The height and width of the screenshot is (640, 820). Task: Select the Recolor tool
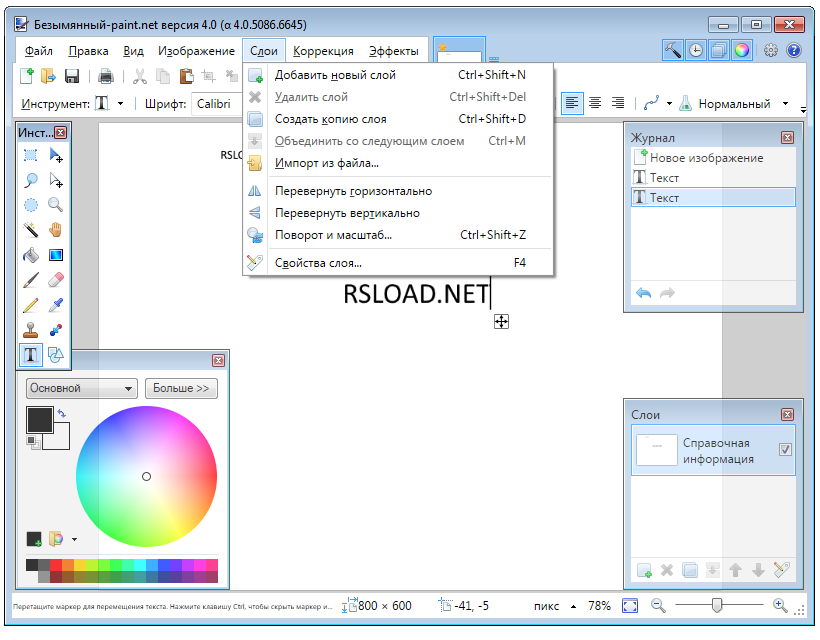(x=55, y=330)
